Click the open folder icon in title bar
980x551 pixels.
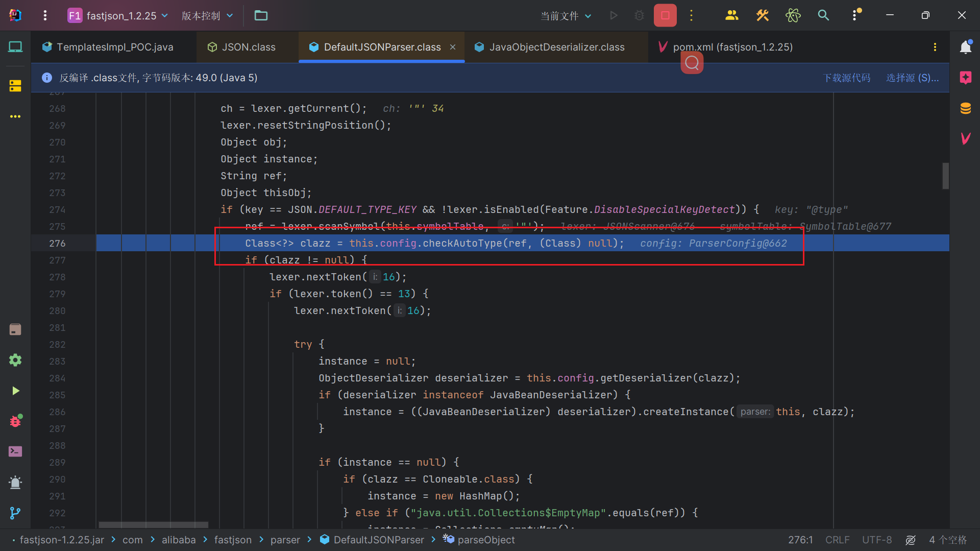[x=261, y=15]
